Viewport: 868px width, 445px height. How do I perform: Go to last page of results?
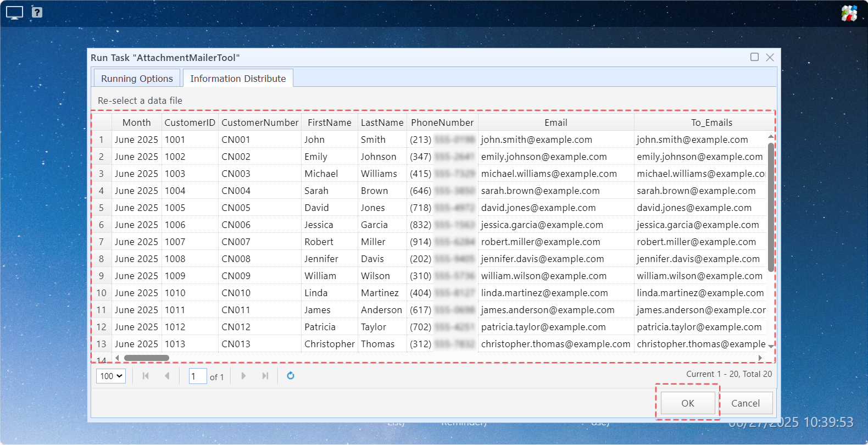(x=265, y=376)
